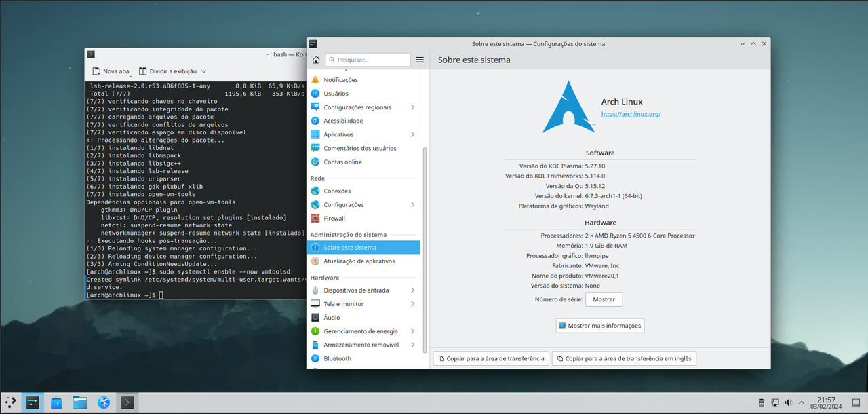Click the System Settings title bar window icon
Viewport: 868px width, 414px height.
313,43
